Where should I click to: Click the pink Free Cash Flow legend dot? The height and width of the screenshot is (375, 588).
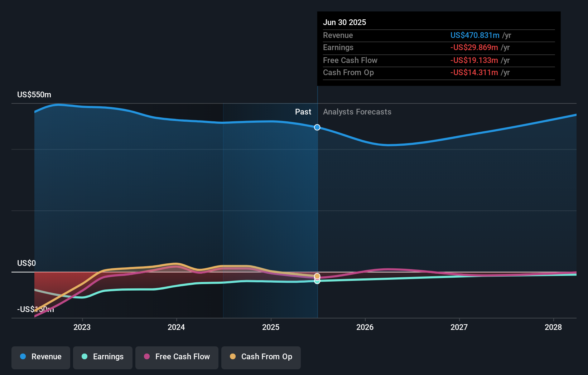pos(147,357)
